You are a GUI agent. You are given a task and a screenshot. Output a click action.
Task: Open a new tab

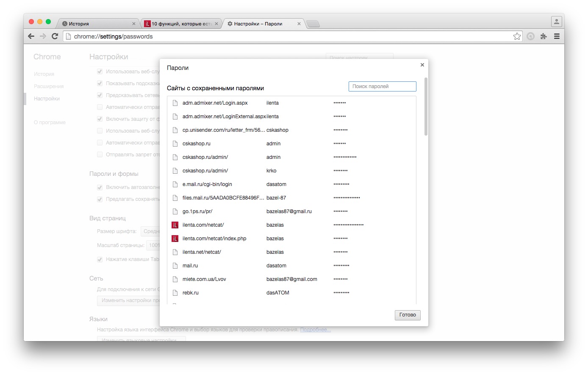313,24
